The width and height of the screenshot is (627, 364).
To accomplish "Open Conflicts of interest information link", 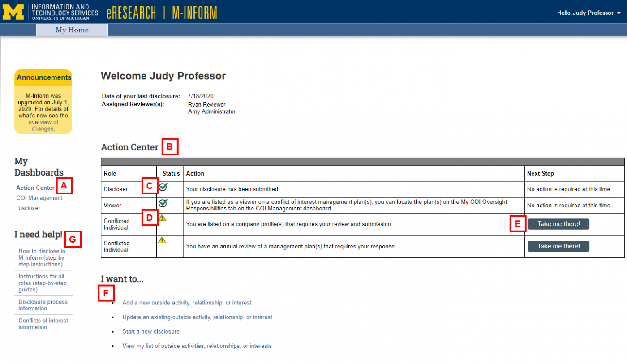I will (43, 324).
